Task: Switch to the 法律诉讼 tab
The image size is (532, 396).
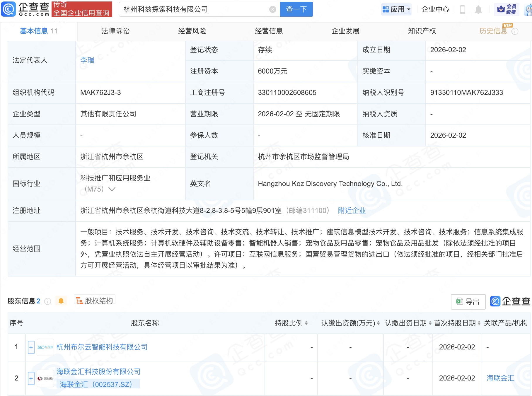Action: (x=115, y=31)
